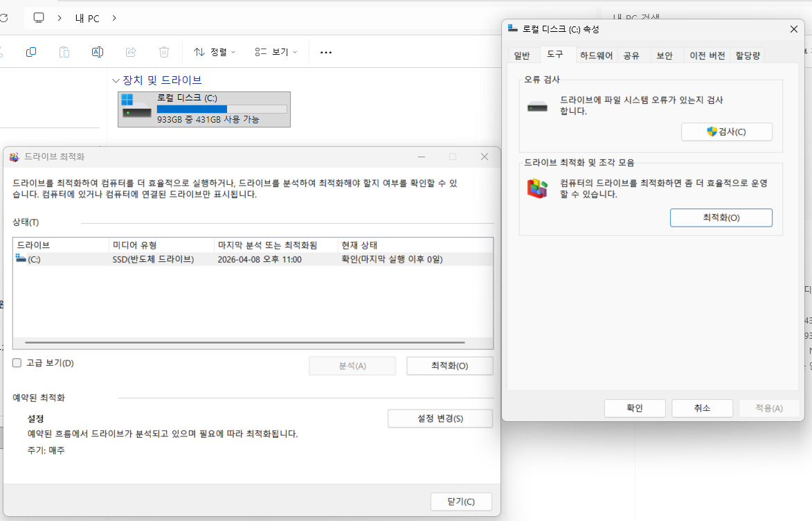Select the Rename icon
The image size is (812, 521).
coord(97,51)
